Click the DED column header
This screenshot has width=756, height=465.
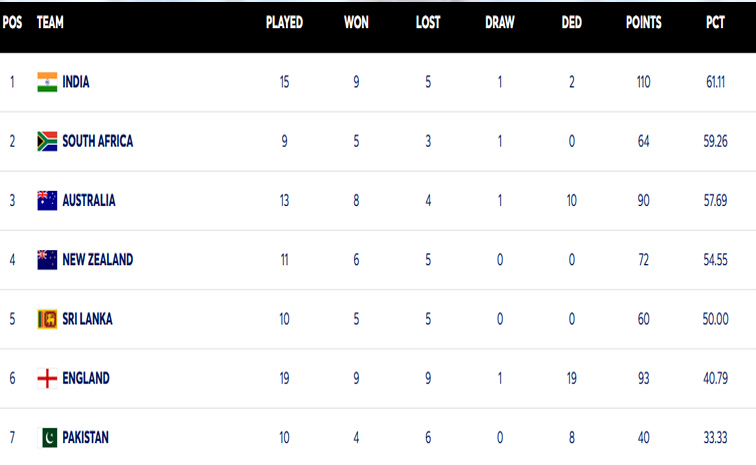(572, 23)
